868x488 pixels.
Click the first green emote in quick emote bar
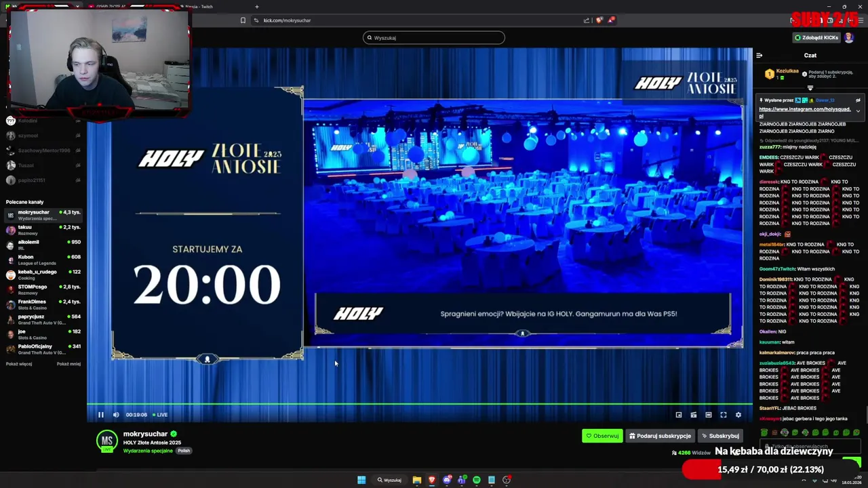764,432
